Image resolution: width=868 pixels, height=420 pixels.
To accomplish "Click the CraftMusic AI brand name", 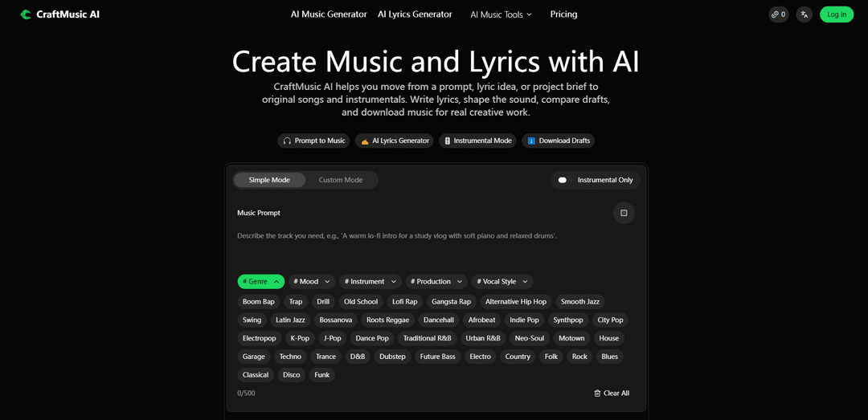I will pyautogui.click(x=68, y=14).
